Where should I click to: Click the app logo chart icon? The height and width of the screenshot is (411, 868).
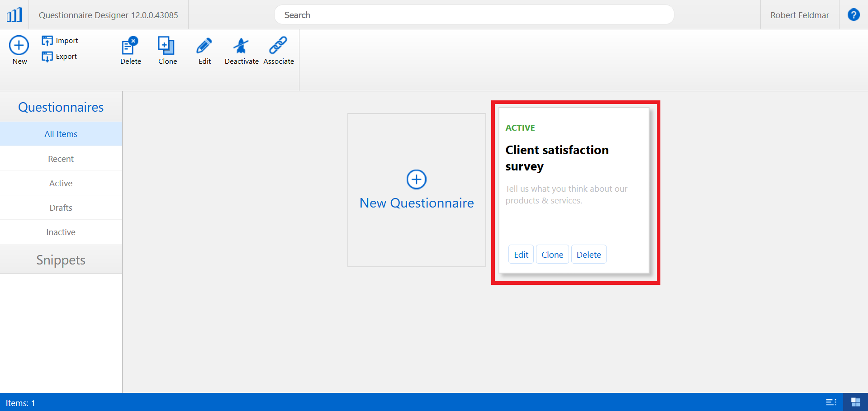[x=14, y=15]
